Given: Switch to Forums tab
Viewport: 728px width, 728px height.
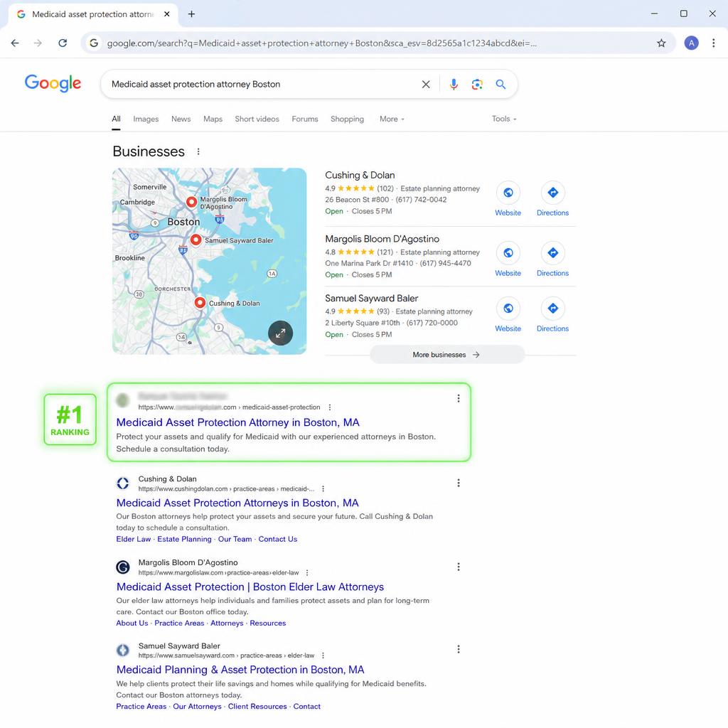Looking at the screenshot, I should point(305,119).
